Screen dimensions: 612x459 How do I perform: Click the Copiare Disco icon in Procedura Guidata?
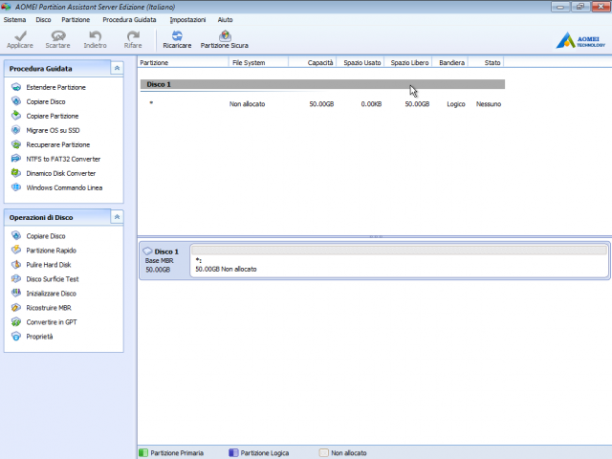point(16,101)
